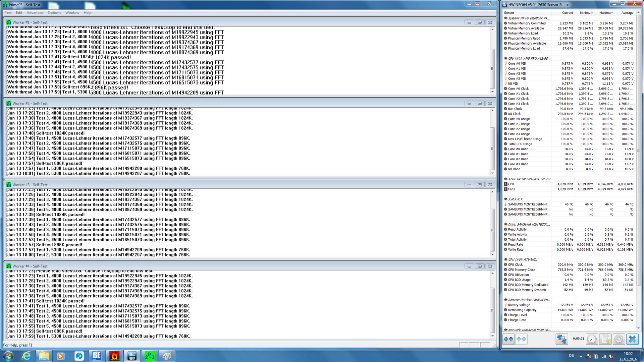Viewport: 644px width, 362px height.
Task: Select the Total CPU Usage sensor row
Action: pos(569,144)
